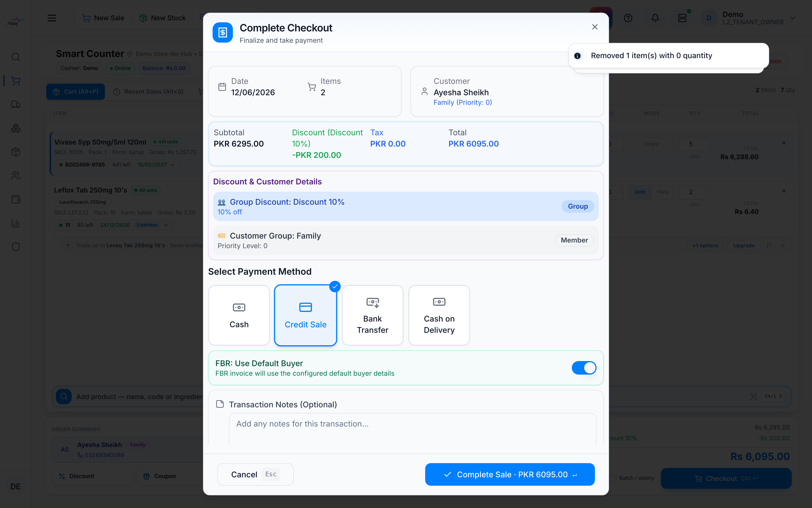Expand the Demo user account dropdown
This screenshot has height=508, width=812.
click(x=748, y=18)
